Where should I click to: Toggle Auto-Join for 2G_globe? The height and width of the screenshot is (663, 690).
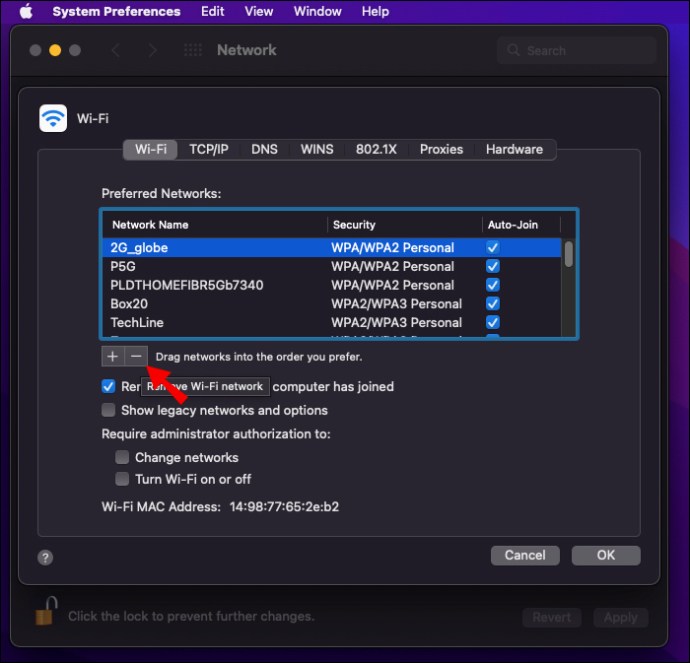[493, 248]
